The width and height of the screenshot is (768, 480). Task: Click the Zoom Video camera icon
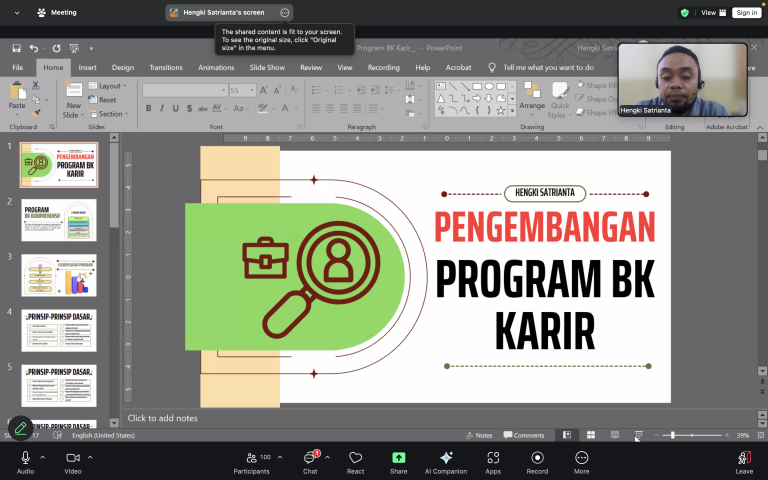(x=73, y=457)
